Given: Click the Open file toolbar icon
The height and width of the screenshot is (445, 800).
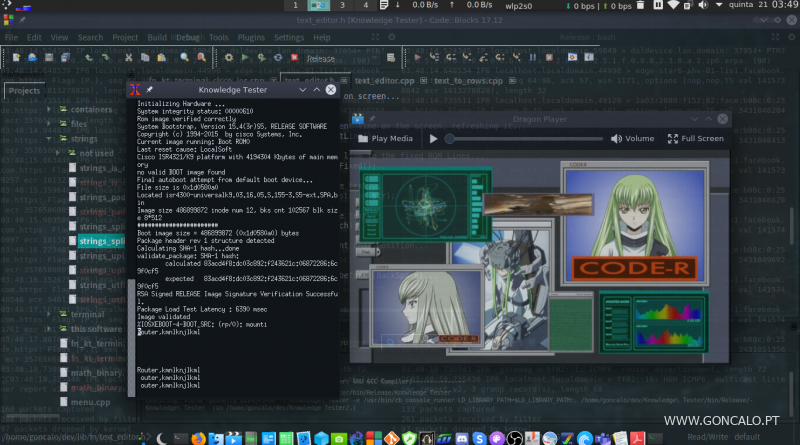Looking at the screenshot, I should point(32,58).
